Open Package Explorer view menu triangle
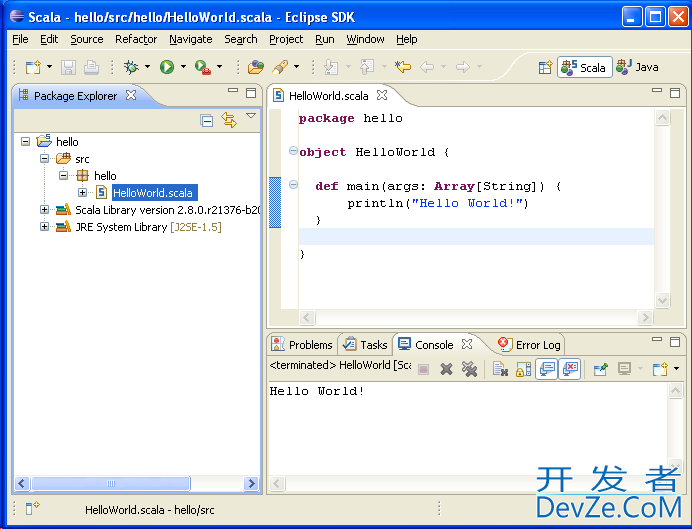This screenshot has width=692, height=529. click(251, 116)
